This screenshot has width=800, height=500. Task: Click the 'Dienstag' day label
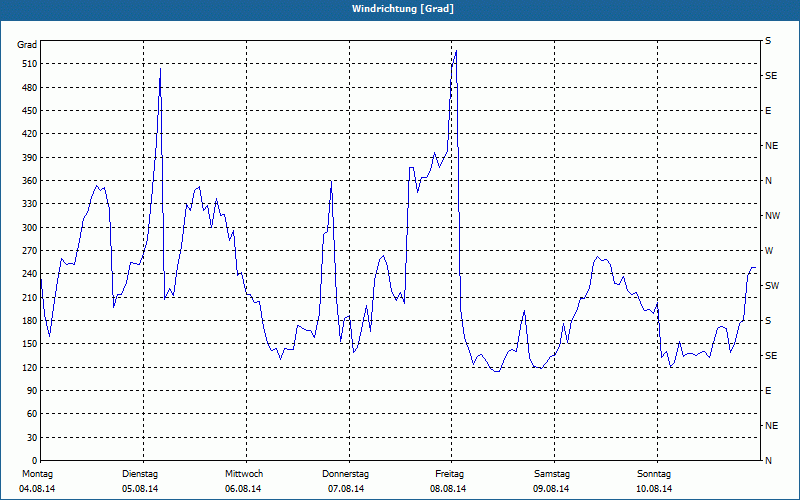point(140,474)
